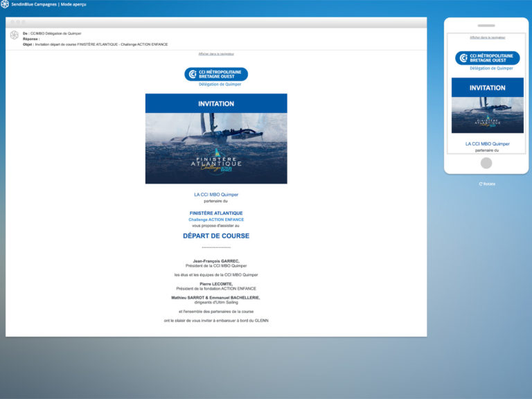This screenshot has height=399, width=532.
Task: Click 'LA CCI MBO Quimper' text in phone preview
Action: pos(487,143)
